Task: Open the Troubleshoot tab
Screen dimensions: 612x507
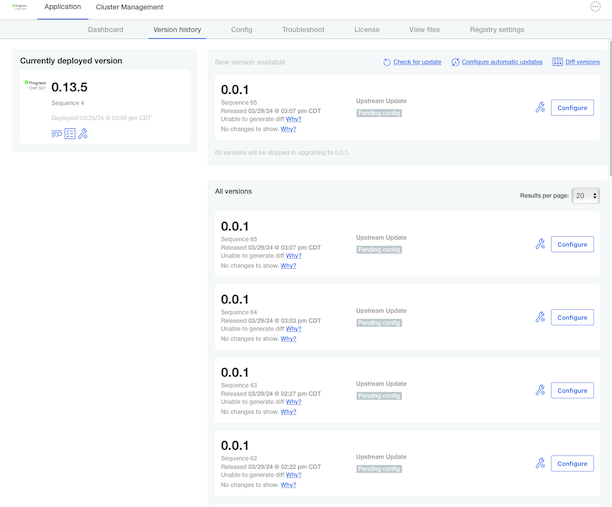Action: 303,30
